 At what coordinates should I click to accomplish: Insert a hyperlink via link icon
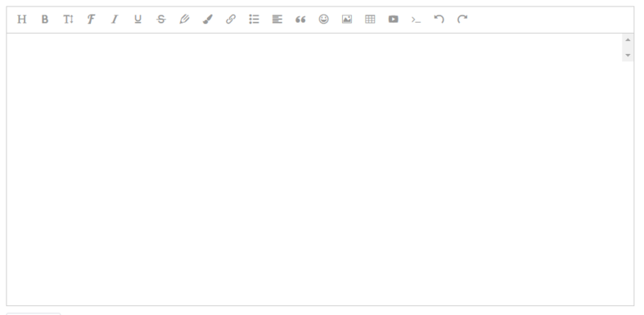click(231, 19)
